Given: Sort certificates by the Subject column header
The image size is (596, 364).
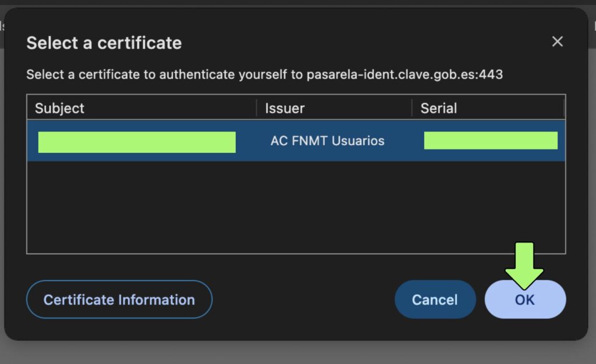Looking at the screenshot, I should 59,108.
